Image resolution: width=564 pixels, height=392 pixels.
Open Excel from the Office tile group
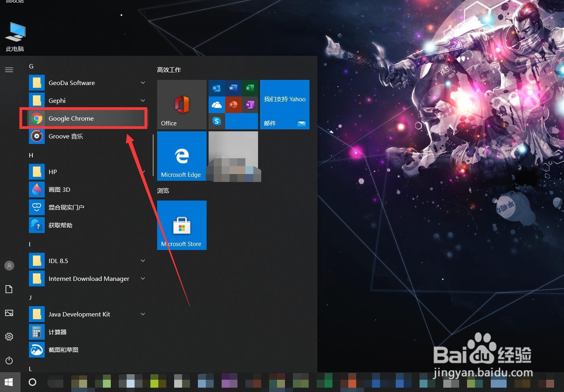coord(250,88)
